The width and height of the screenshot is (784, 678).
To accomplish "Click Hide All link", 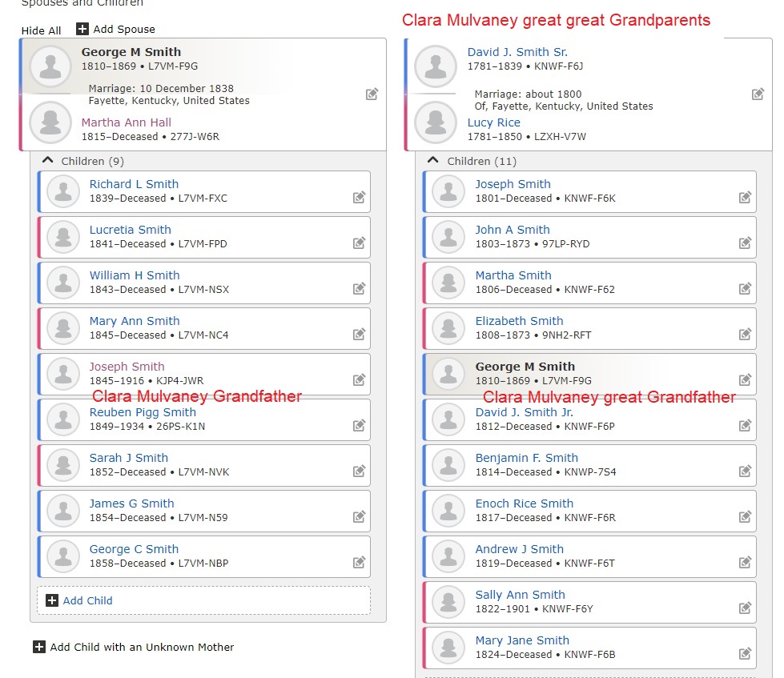I will click(x=41, y=30).
